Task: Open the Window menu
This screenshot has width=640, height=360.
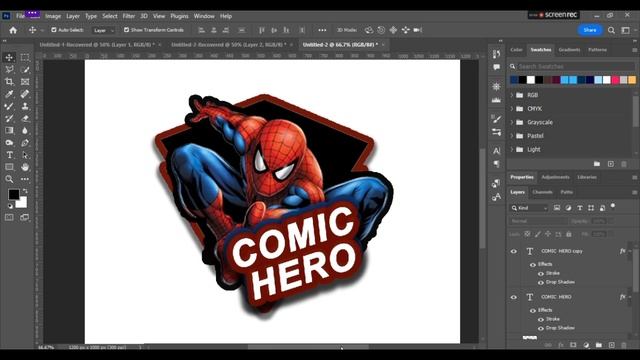Action: click(204, 16)
